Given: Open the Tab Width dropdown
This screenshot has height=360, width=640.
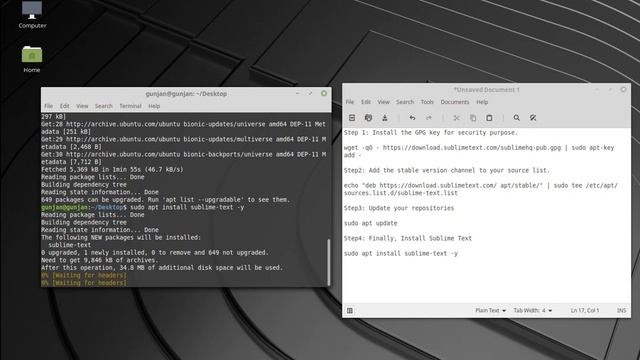Looking at the screenshot, I should (x=532, y=311).
